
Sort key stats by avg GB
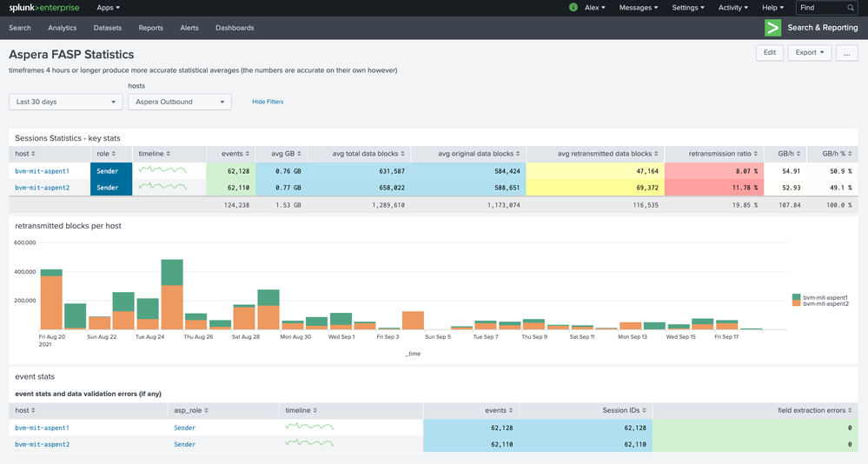click(x=286, y=154)
